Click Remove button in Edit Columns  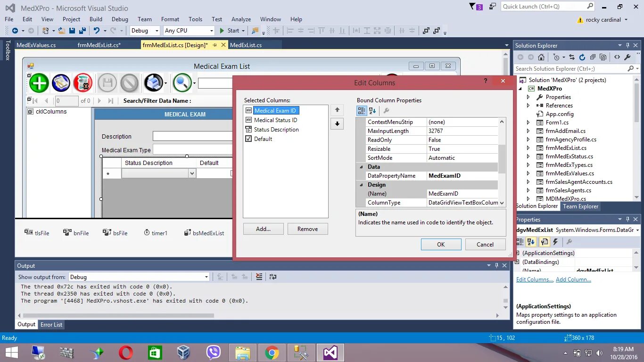307,229
